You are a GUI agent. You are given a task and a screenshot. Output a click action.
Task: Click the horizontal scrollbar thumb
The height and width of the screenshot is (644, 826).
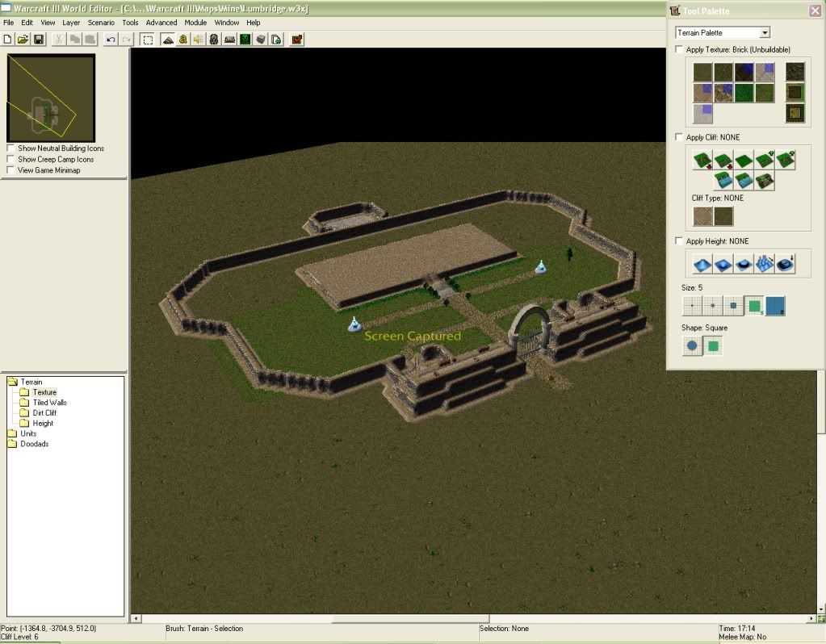(x=410, y=618)
